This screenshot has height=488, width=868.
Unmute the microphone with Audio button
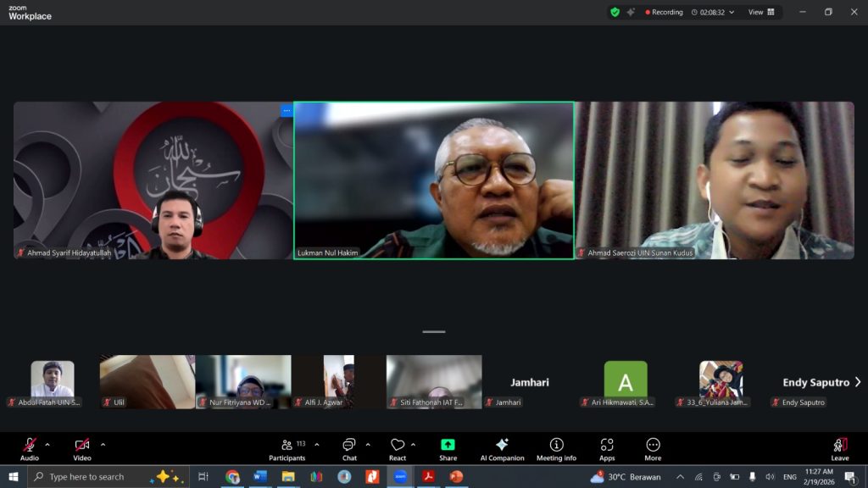(x=30, y=449)
